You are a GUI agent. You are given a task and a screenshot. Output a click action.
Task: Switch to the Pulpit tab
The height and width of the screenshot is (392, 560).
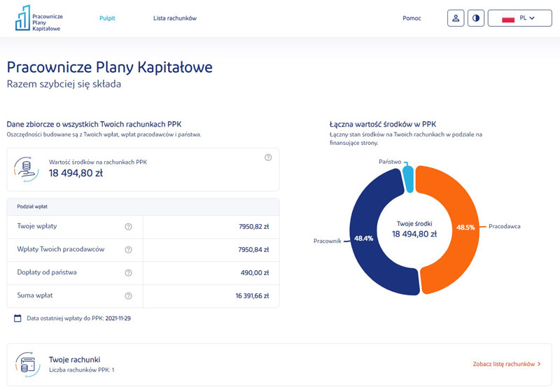[107, 18]
